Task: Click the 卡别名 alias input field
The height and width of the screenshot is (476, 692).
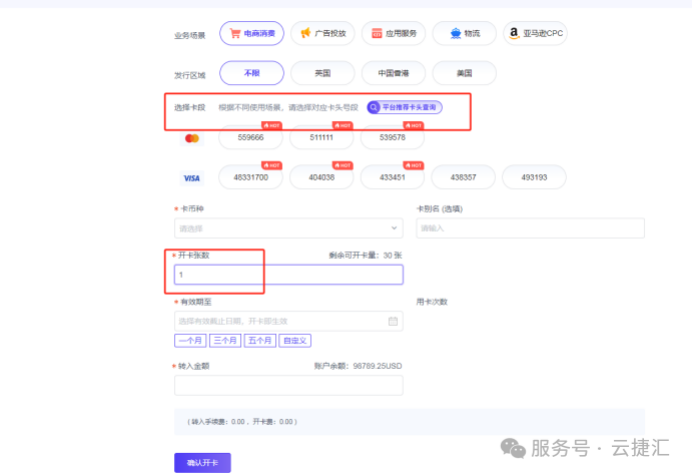Action: (x=530, y=229)
